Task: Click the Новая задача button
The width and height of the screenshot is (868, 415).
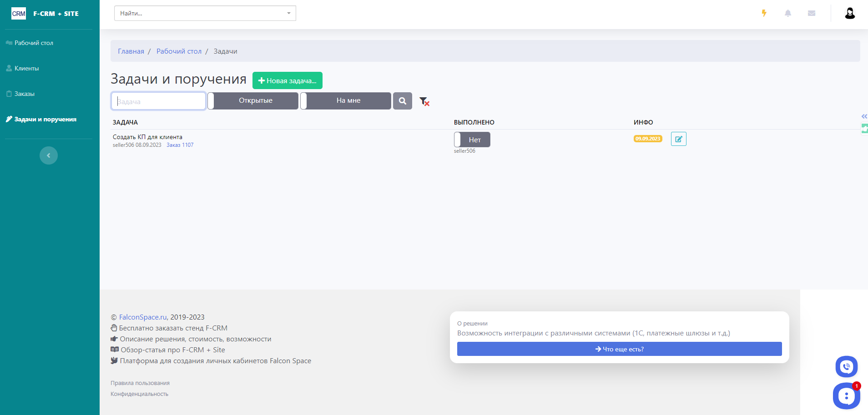Action: click(x=287, y=80)
